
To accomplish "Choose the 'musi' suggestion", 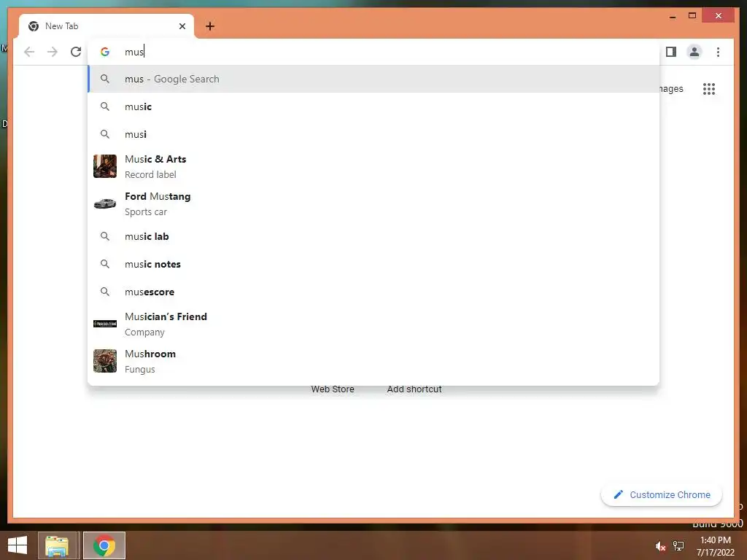I will pos(373,134).
